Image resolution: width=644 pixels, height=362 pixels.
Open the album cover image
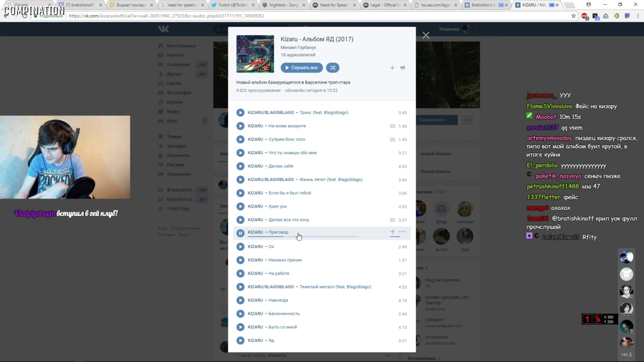point(255,54)
